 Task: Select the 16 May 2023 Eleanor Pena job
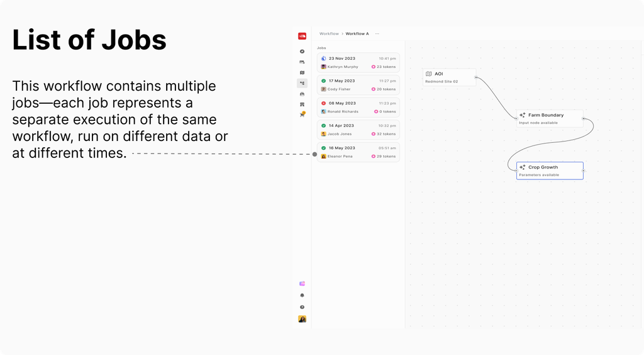point(358,152)
